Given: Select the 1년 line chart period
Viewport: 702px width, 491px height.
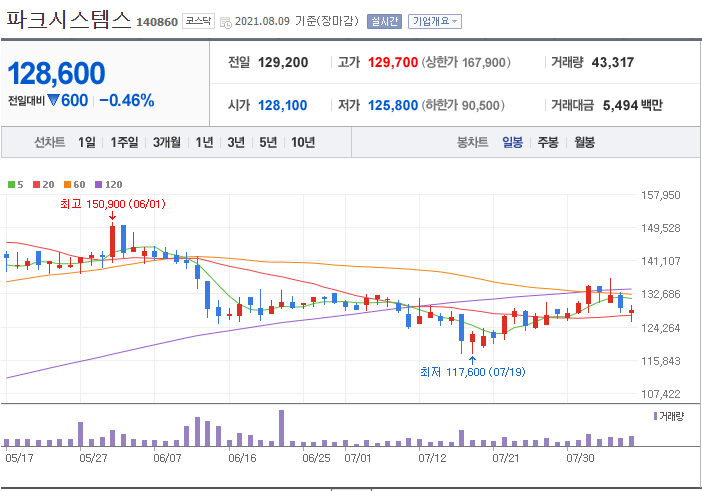Looking at the screenshot, I should coord(204,142).
